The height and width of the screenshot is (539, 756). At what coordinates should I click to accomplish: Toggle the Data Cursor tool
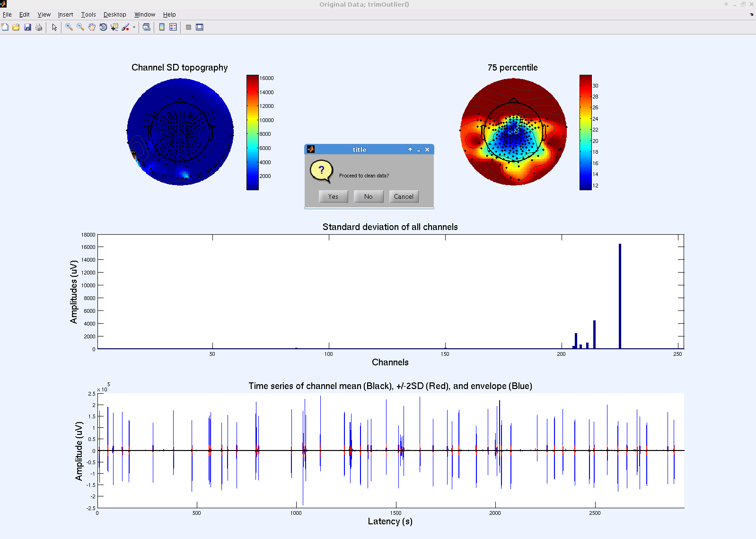pyautogui.click(x=114, y=27)
